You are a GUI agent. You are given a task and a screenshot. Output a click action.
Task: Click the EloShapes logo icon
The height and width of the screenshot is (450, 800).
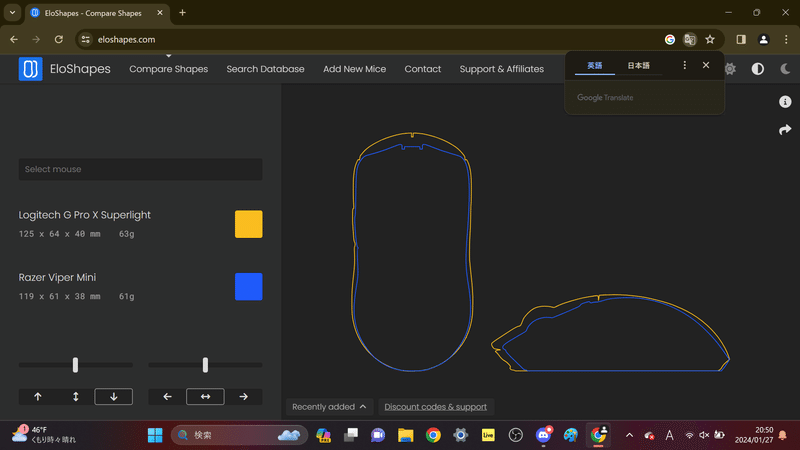[x=31, y=69]
